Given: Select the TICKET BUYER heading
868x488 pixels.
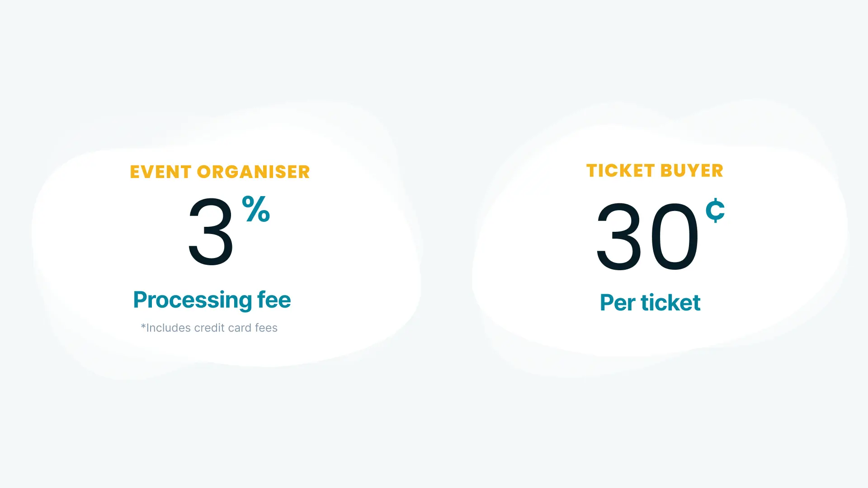Looking at the screenshot, I should pos(655,171).
